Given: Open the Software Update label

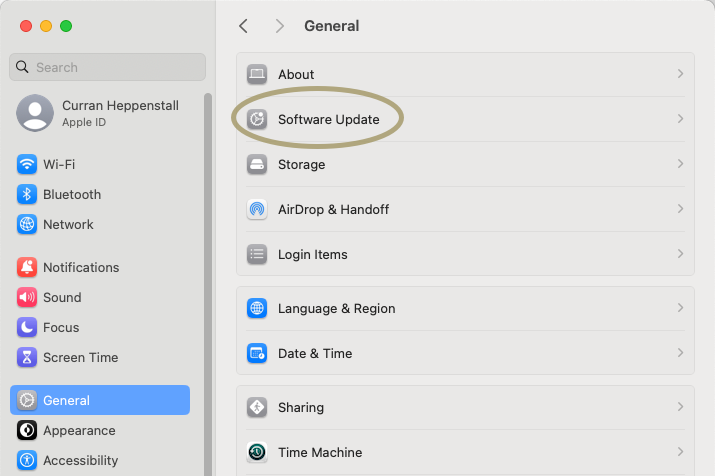Looking at the screenshot, I should pos(329,119).
